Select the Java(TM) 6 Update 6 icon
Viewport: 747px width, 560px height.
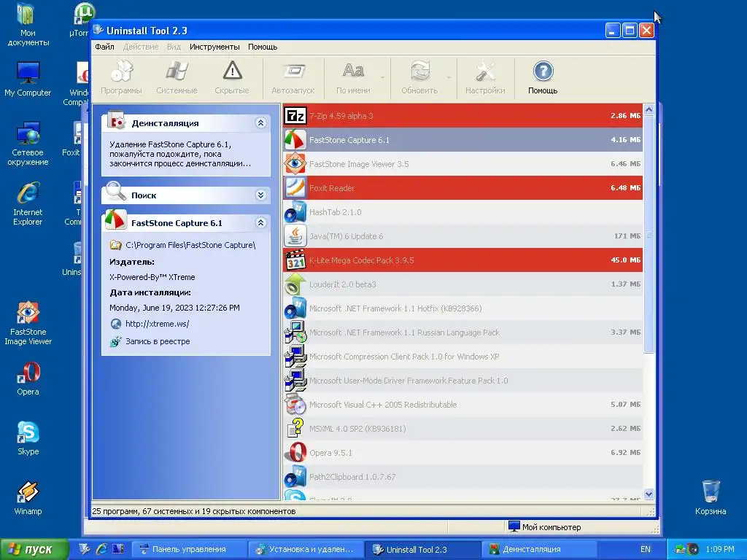(295, 236)
